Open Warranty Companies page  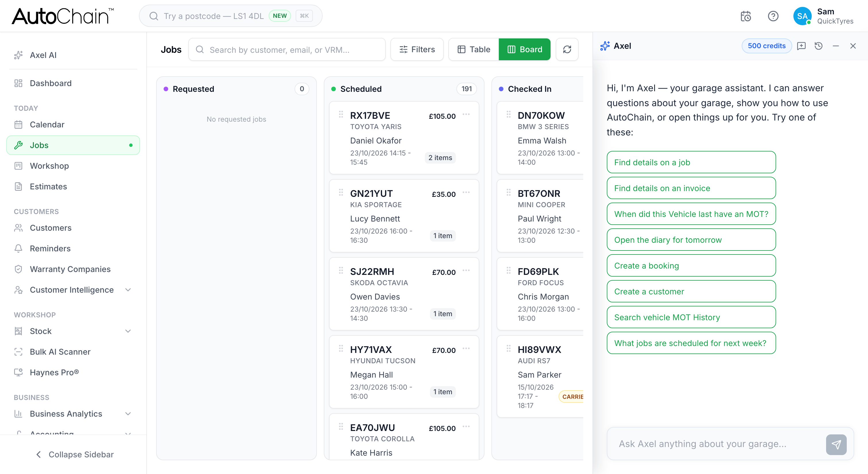tap(73, 269)
